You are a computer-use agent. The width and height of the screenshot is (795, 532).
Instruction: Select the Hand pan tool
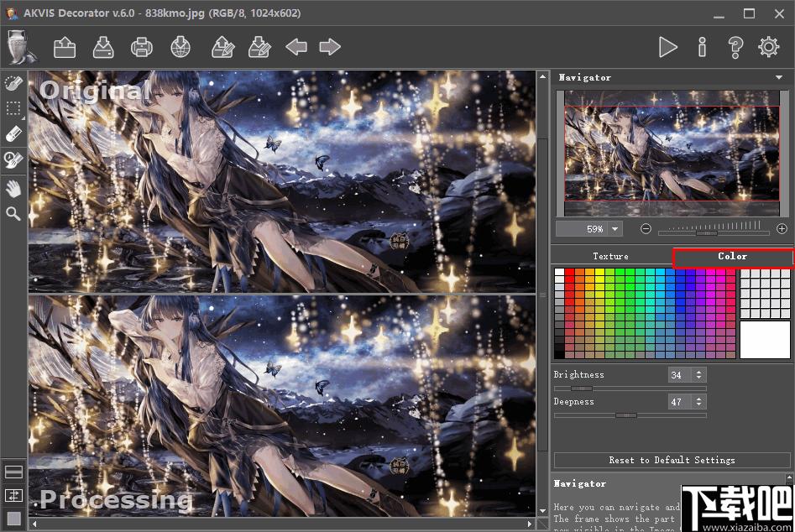point(13,189)
